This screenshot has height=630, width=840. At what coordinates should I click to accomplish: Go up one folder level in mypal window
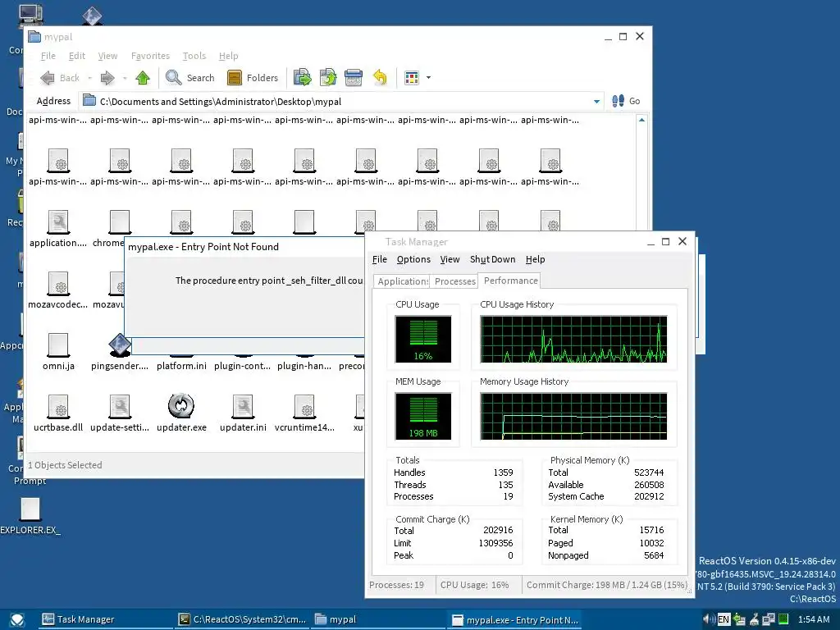click(x=143, y=78)
